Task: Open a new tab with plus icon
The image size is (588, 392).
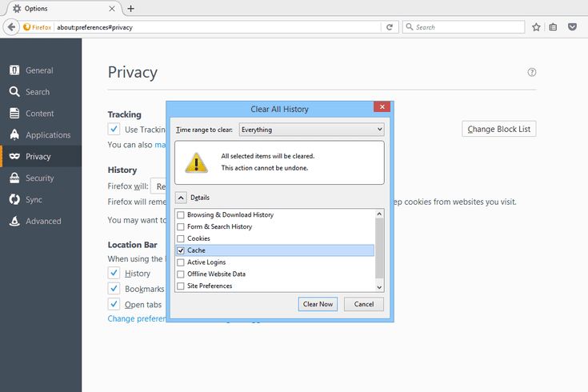Action: tap(130, 9)
